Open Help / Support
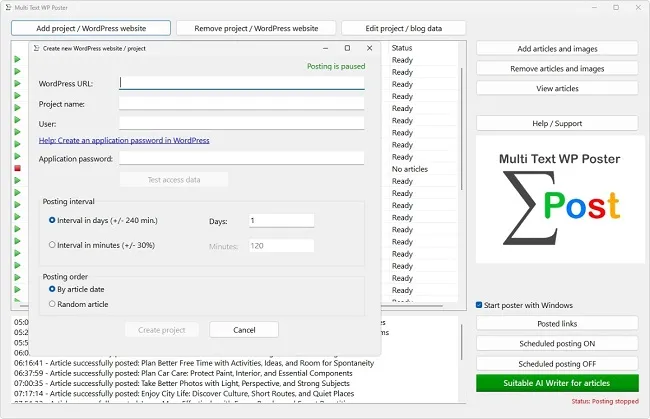The image size is (650, 419). click(x=557, y=123)
